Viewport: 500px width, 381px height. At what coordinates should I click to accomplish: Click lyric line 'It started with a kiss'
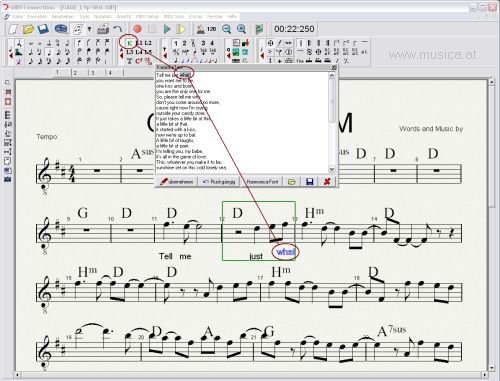pyautogui.click(x=176, y=129)
